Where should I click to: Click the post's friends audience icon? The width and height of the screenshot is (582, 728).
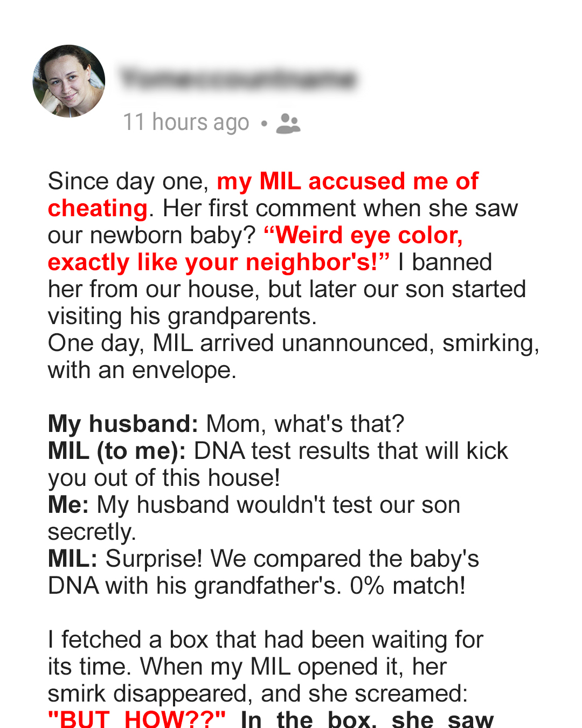point(288,123)
